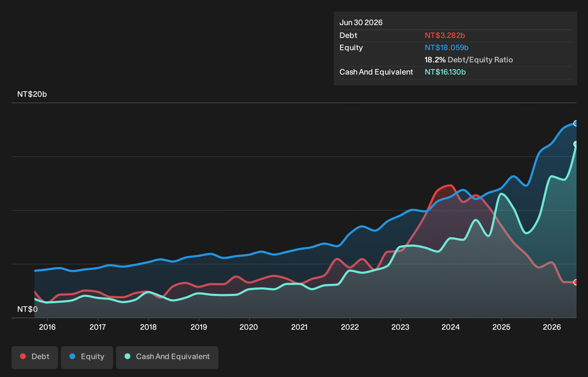Click the 2022 x-axis label

pos(350,327)
